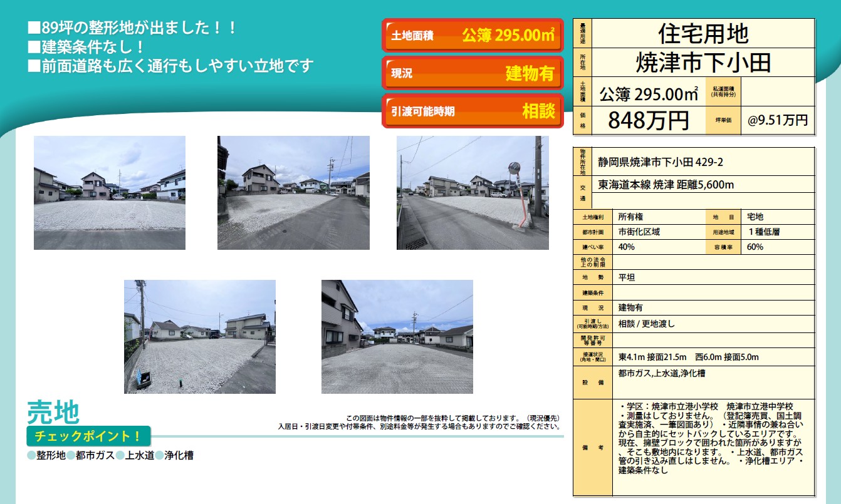Click the teal bullet before 都市ガス
The width and height of the screenshot is (841, 504).
pyautogui.click(x=71, y=456)
